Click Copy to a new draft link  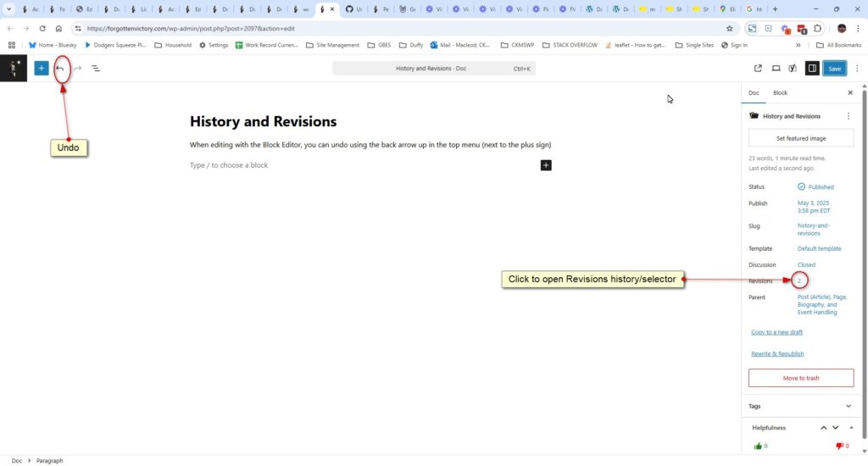(x=776, y=332)
